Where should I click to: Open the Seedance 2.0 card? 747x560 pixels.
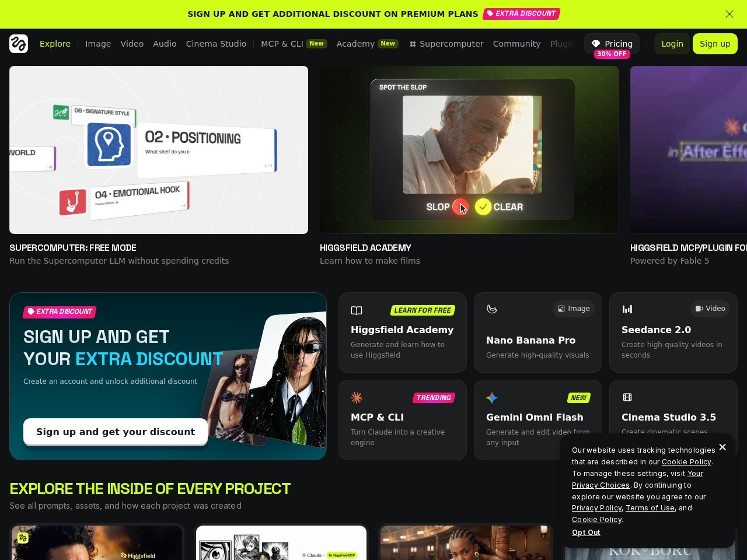click(673, 332)
